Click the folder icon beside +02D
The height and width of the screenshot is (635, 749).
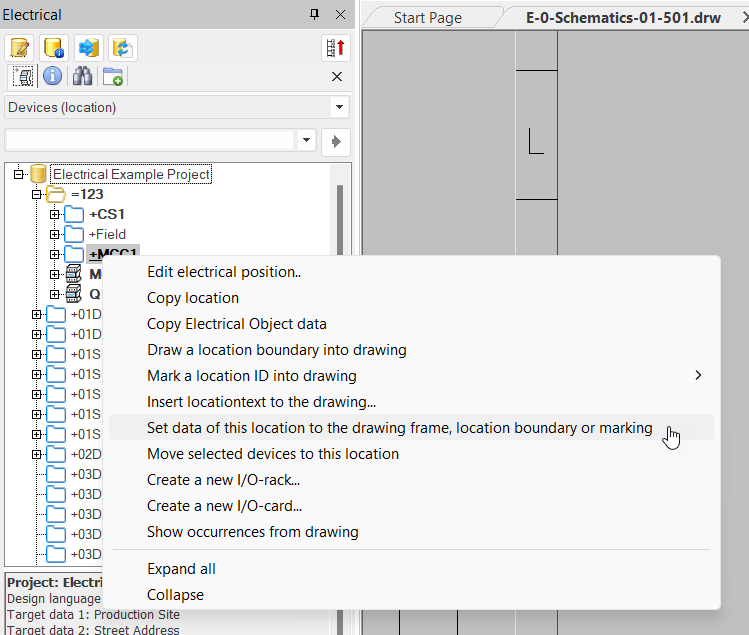56,454
